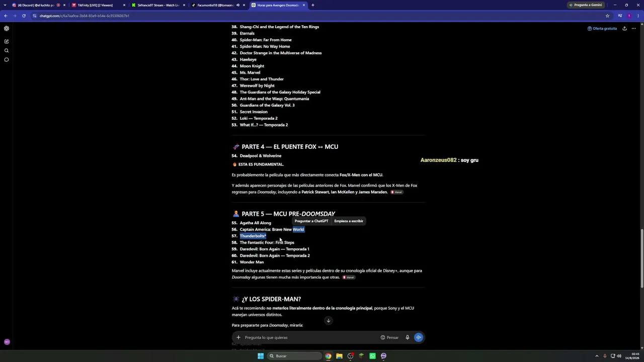The image size is (644, 362).
Task: Click 'The Fantastic Four: First Steps'
Action: tap(267, 242)
